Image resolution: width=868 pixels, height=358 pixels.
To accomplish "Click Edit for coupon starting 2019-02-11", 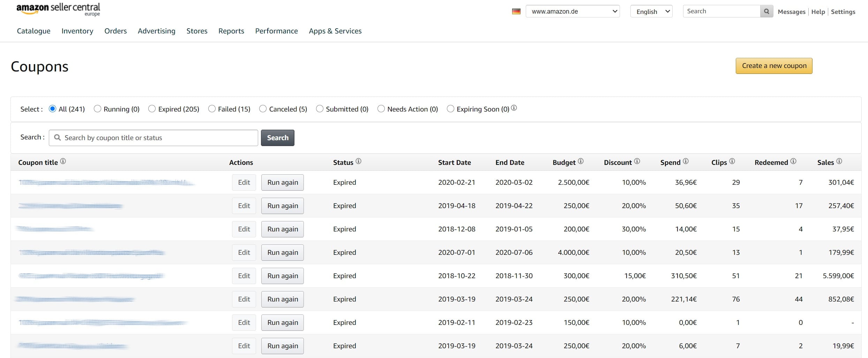I will pos(244,322).
